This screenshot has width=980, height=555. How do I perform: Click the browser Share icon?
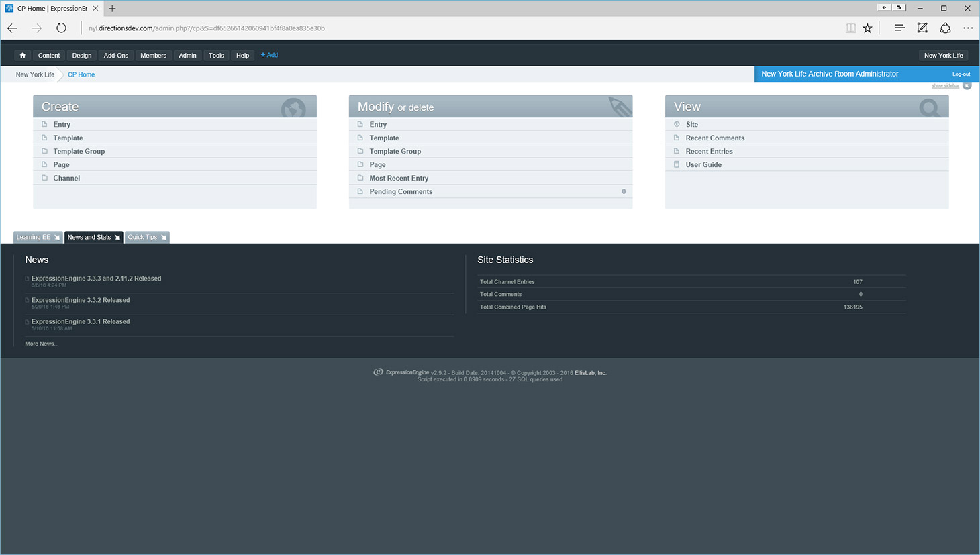click(945, 28)
